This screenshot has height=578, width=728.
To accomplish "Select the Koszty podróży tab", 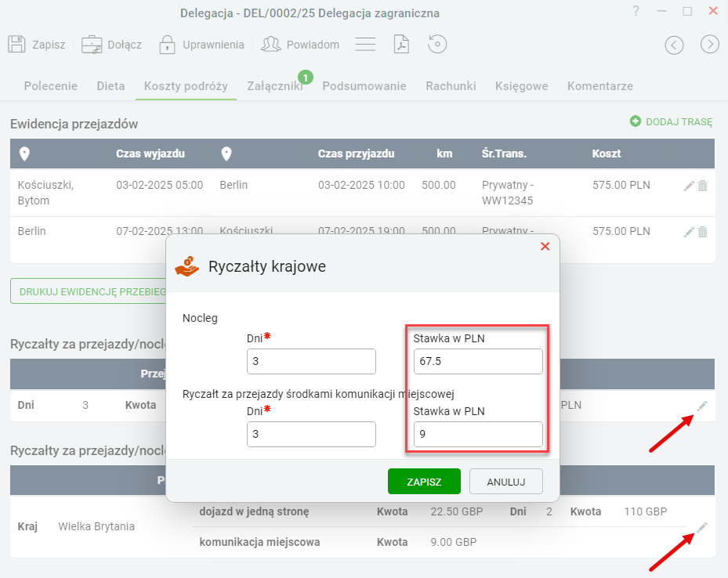I will 186,86.
